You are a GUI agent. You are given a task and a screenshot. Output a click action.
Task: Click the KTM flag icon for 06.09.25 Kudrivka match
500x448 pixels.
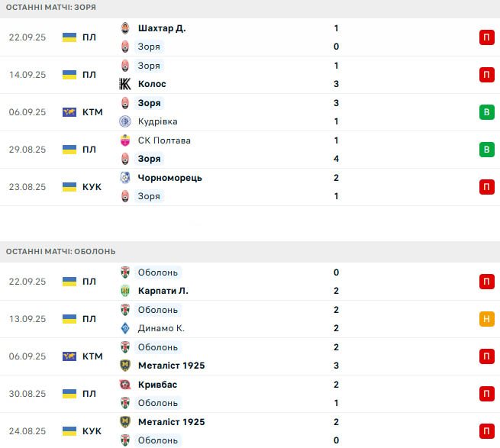coord(69,112)
